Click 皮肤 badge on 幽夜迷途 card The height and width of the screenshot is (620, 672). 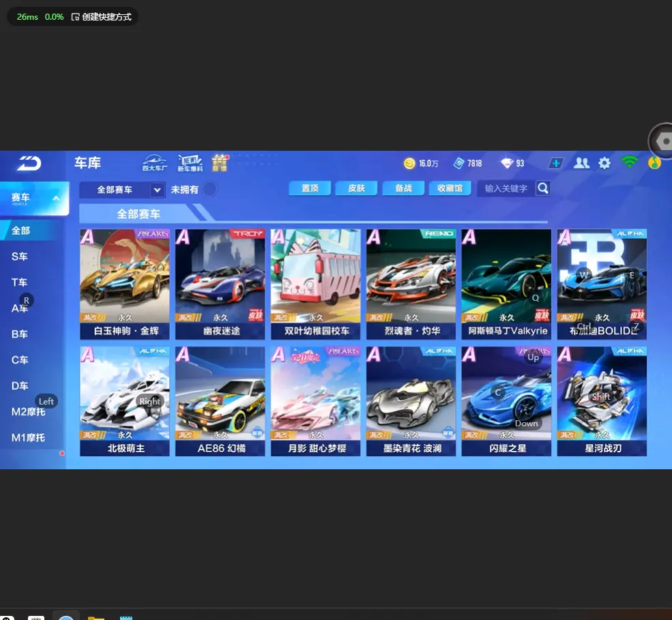pos(255,315)
